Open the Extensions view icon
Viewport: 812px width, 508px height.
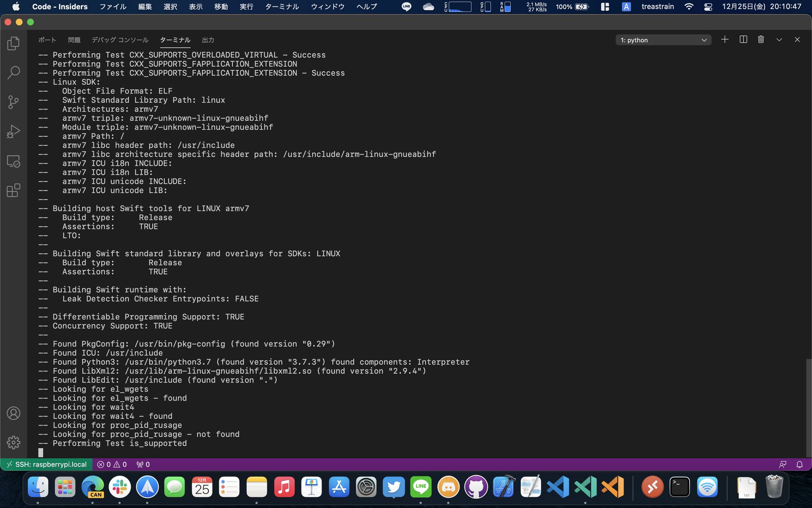[x=13, y=190]
